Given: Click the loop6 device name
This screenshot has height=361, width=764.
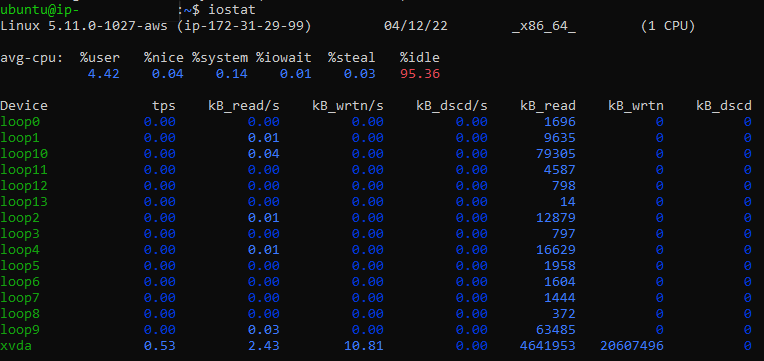Looking at the screenshot, I should pos(20,282).
